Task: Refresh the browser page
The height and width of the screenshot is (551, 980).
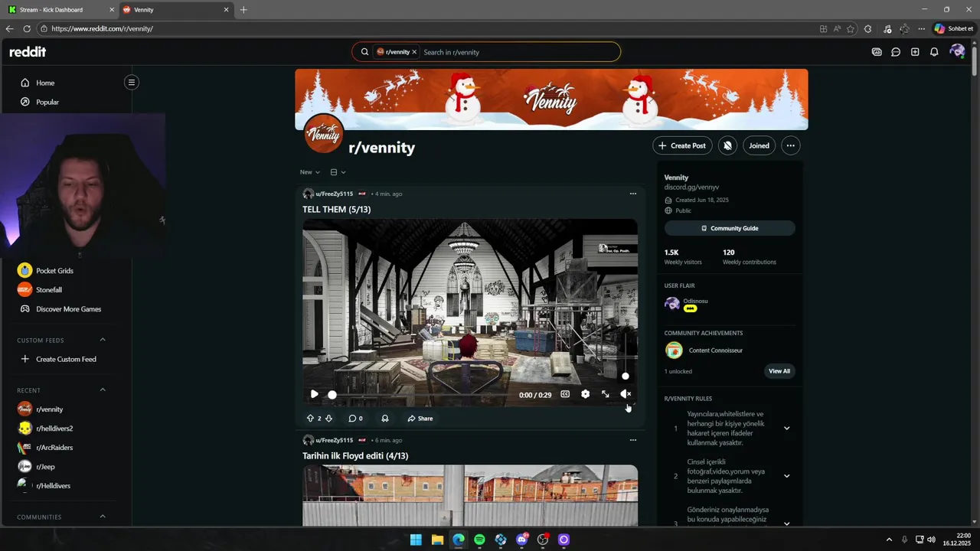Action: pos(27,29)
